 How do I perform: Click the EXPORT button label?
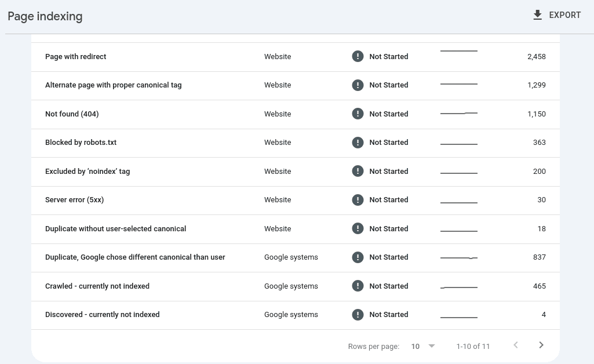click(565, 15)
